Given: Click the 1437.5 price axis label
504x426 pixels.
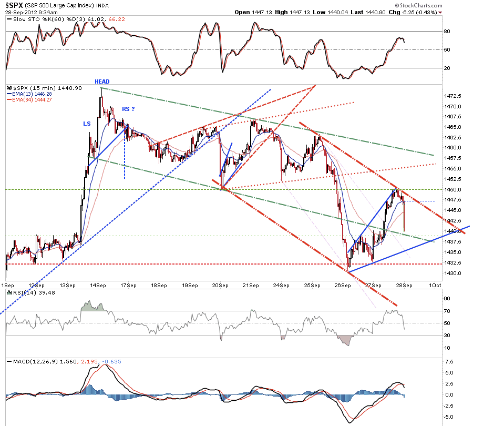Looking at the screenshot, I should pos(452,241).
